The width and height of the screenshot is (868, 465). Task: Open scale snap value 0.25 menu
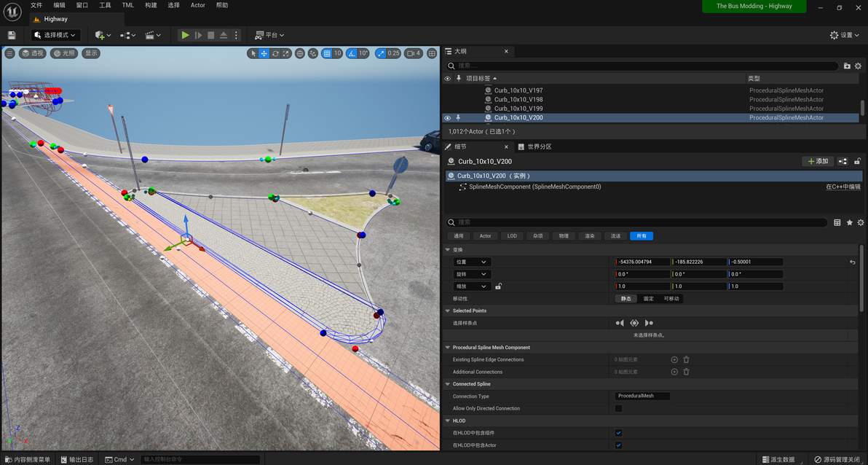(394, 53)
